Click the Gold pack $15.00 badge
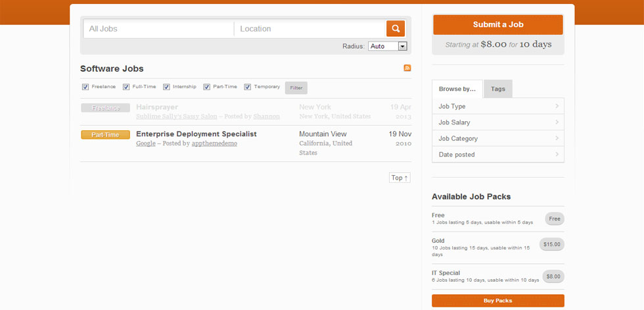 pos(551,244)
